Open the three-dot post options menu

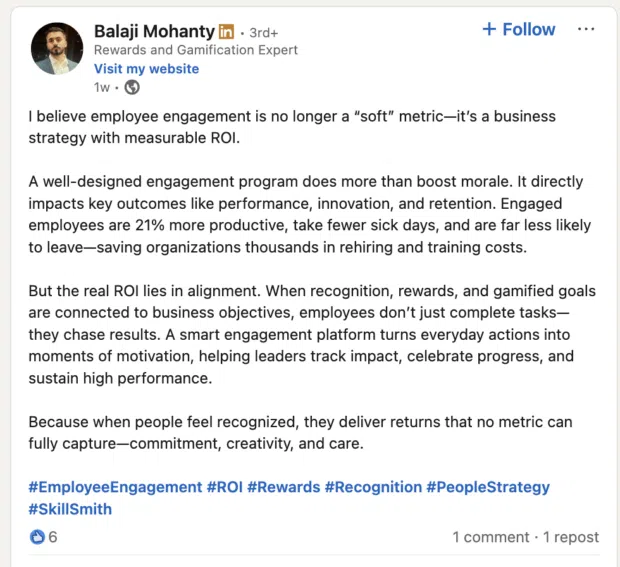pyautogui.click(x=586, y=30)
